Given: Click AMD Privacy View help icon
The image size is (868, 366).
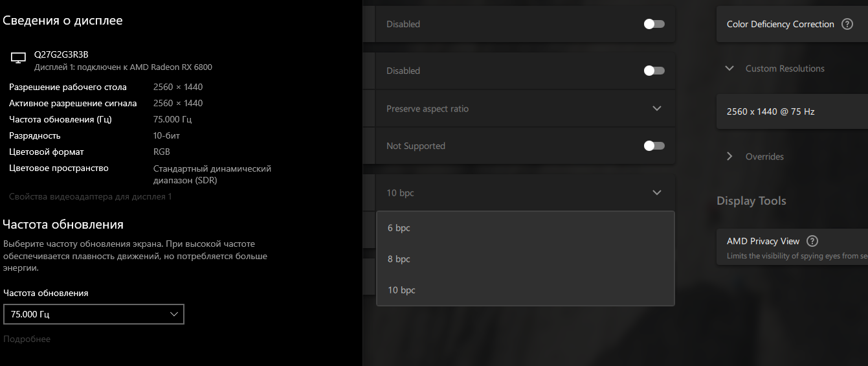Looking at the screenshot, I should [812, 241].
